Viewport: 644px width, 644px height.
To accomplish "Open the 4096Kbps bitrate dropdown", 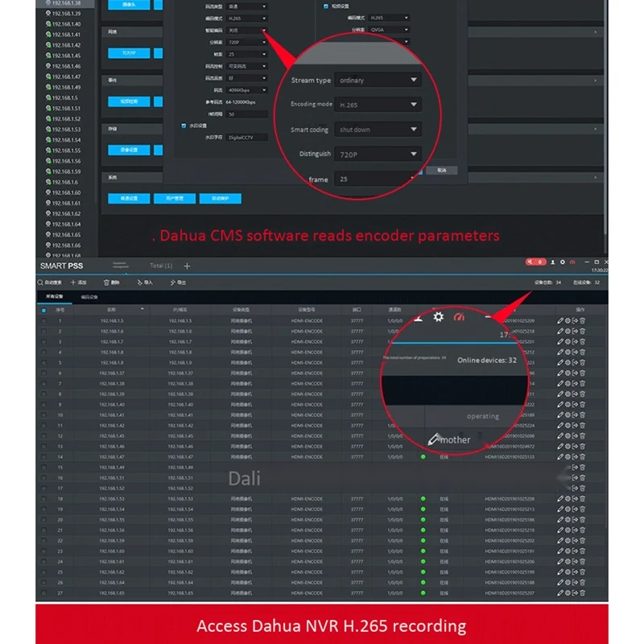I will click(x=247, y=90).
